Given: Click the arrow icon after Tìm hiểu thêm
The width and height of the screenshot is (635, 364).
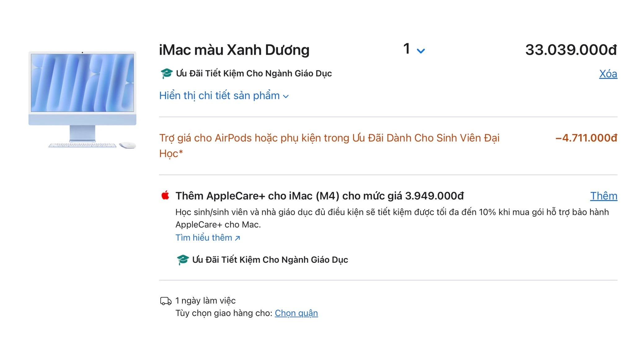Looking at the screenshot, I should (x=238, y=238).
